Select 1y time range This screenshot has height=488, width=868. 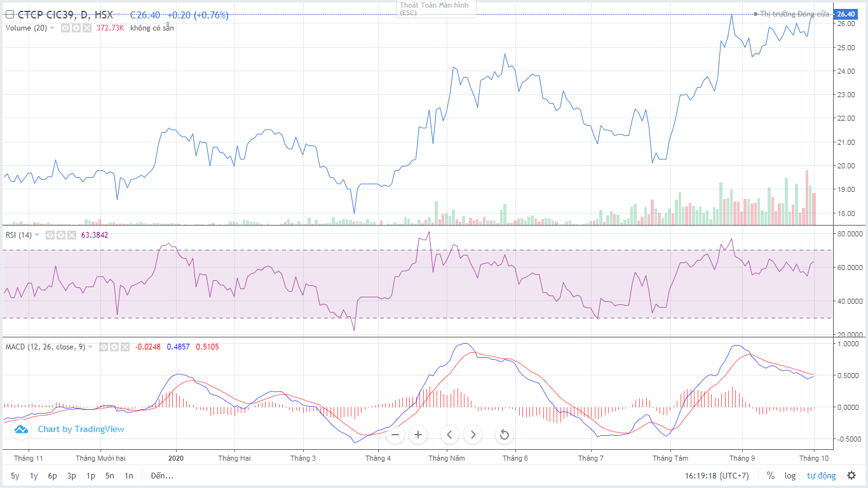coord(34,475)
